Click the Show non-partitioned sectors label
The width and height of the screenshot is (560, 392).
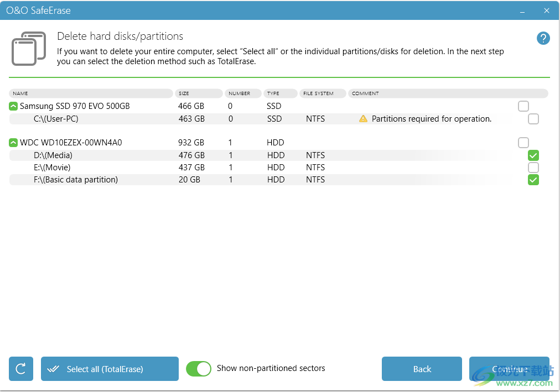[x=271, y=368]
